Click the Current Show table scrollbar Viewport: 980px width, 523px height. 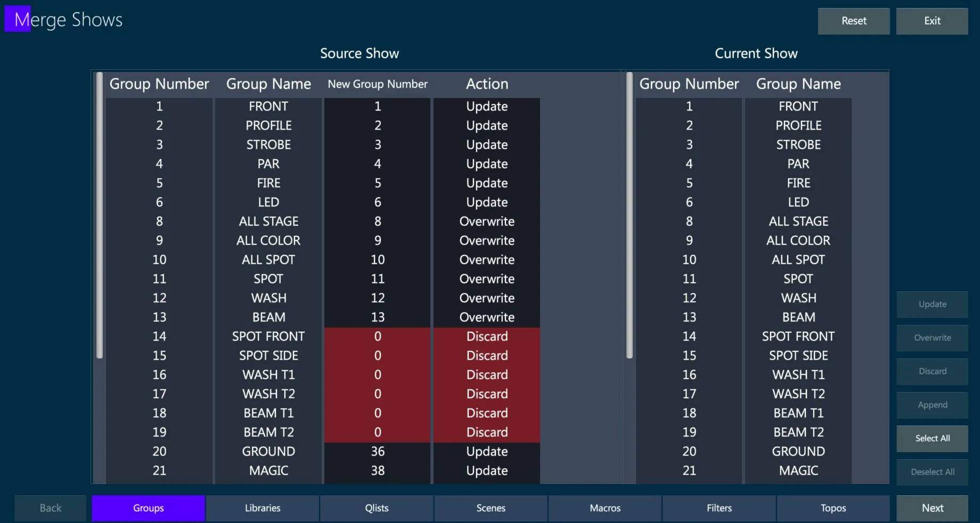(x=629, y=215)
